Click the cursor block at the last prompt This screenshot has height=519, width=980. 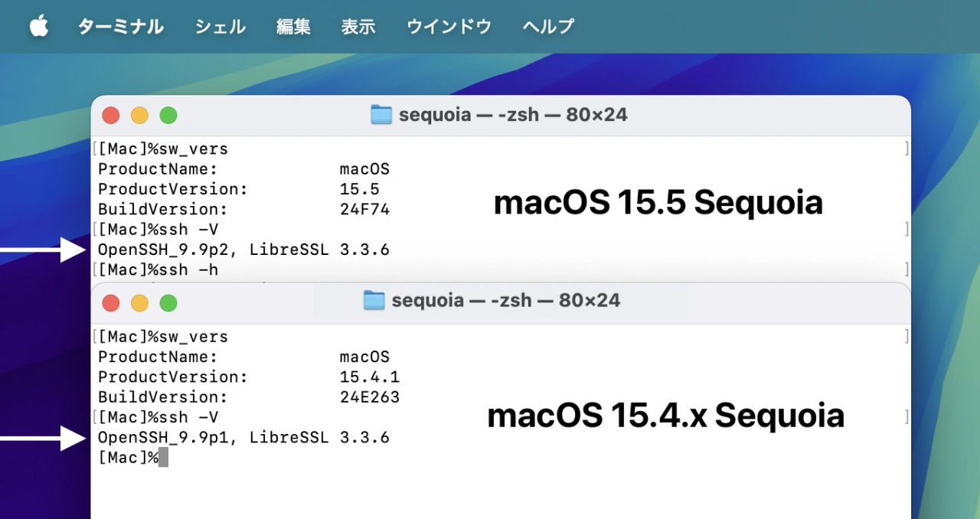pyautogui.click(x=163, y=458)
